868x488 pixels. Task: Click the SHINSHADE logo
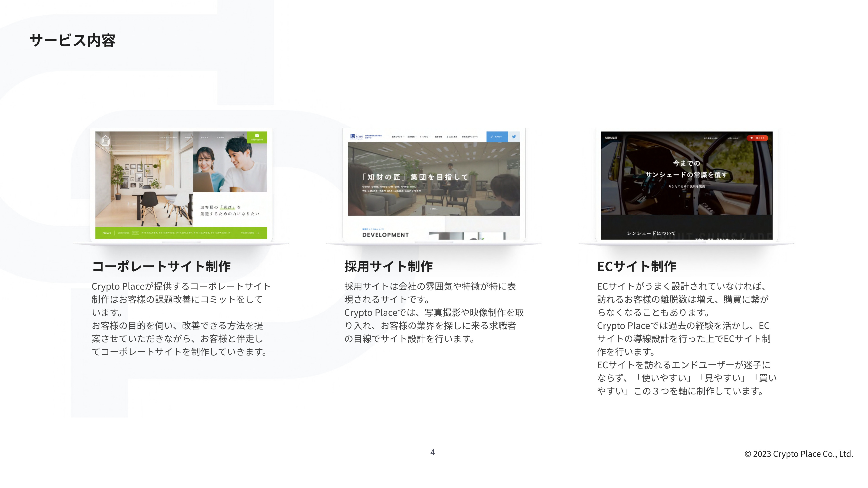611,138
